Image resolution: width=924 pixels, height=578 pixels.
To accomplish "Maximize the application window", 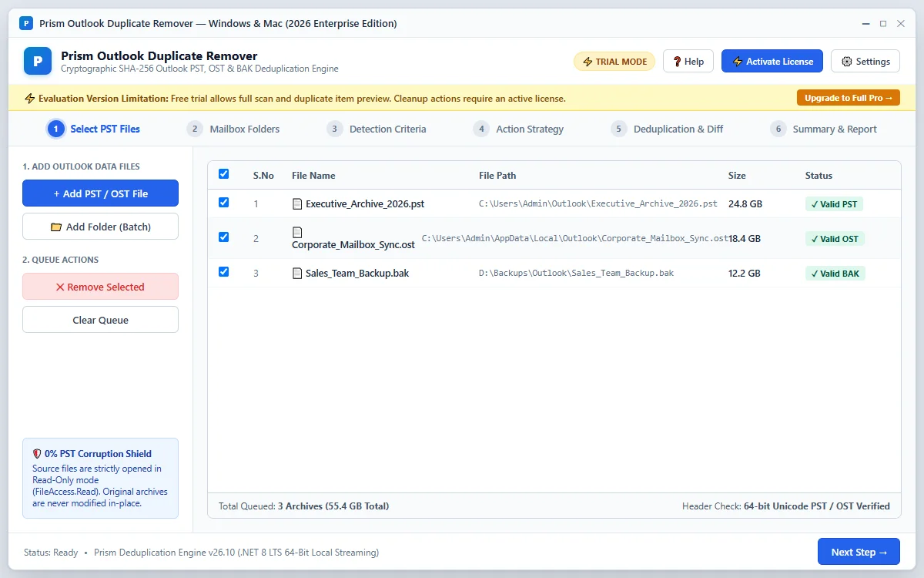I will coord(883,23).
